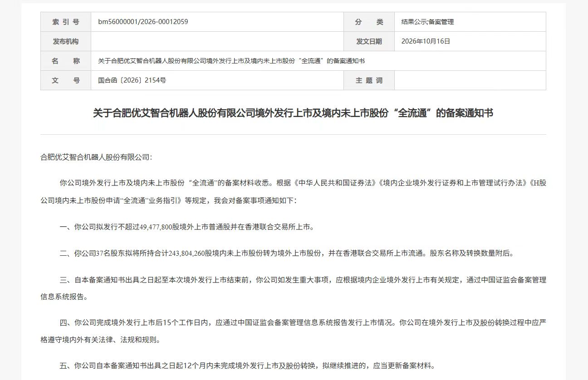Viewport: 588px width, 380px height.
Task: Click item 五 mentioning 12个月内
Action: (247, 365)
